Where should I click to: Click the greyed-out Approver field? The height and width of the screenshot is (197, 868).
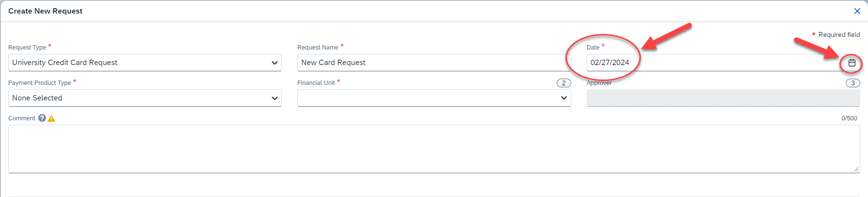[723, 98]
